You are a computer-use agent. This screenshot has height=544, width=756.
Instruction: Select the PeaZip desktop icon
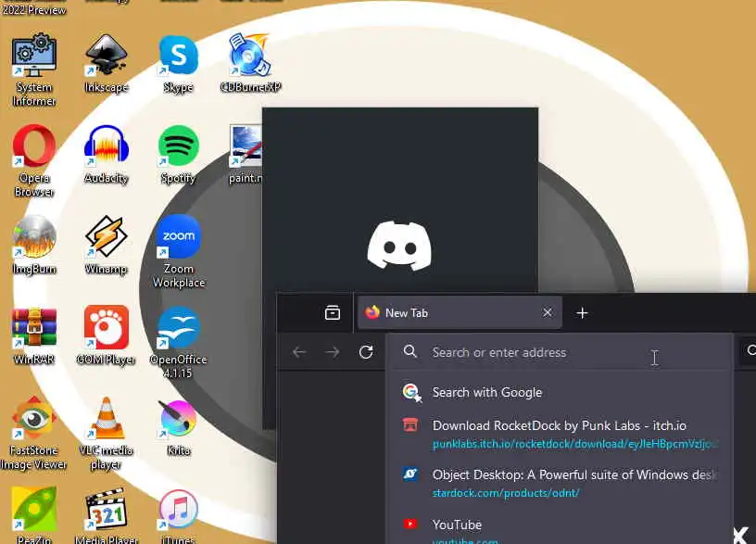point(33,515)
